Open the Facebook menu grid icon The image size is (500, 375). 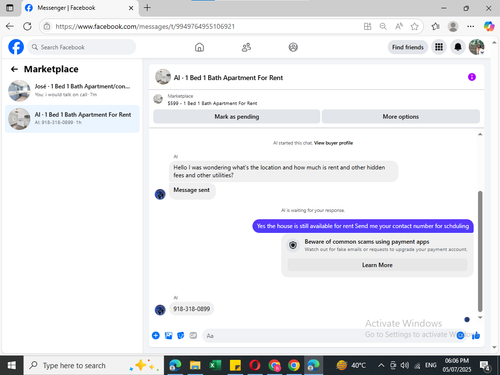[439, 47]
